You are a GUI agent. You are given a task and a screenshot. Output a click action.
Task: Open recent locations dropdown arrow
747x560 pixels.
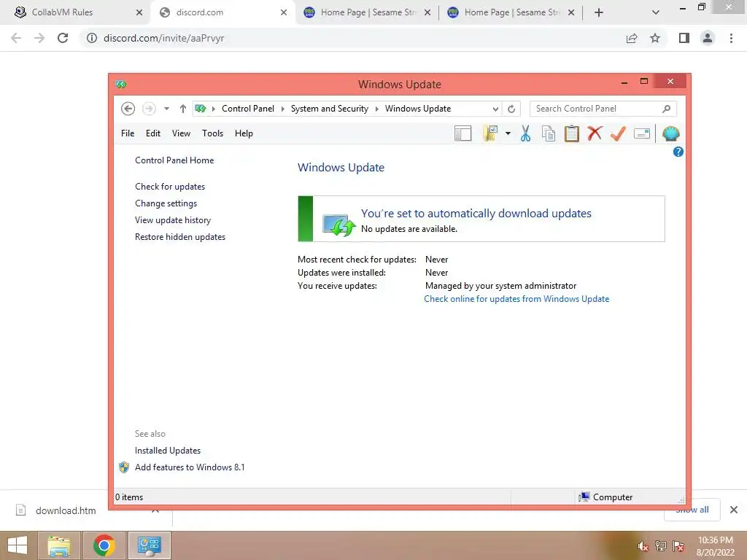tap(167, 109)
